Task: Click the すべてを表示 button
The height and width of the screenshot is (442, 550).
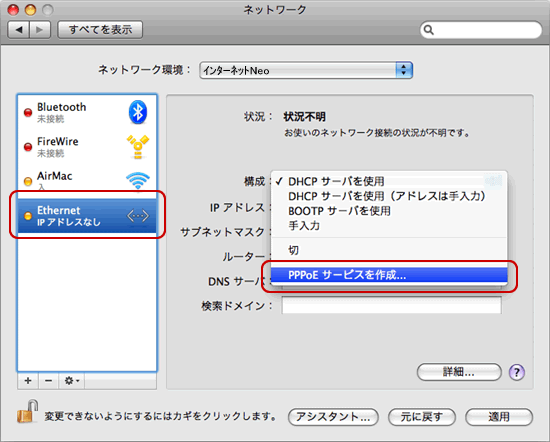Action: [100, 30]
